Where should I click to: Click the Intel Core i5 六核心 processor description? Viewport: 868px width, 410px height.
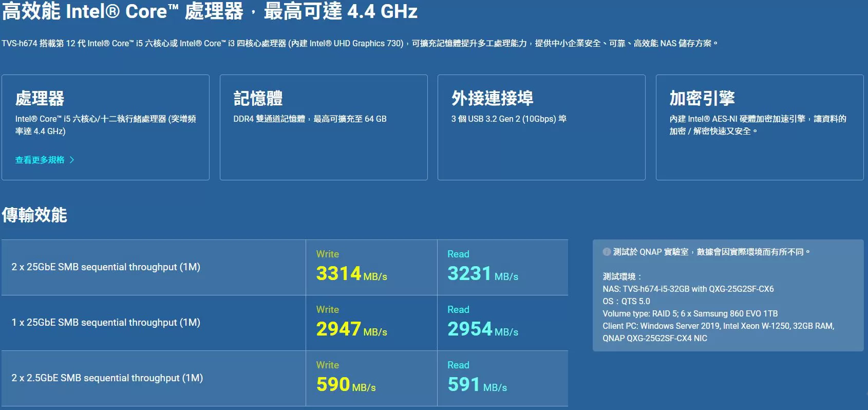[x=105, y=125]
